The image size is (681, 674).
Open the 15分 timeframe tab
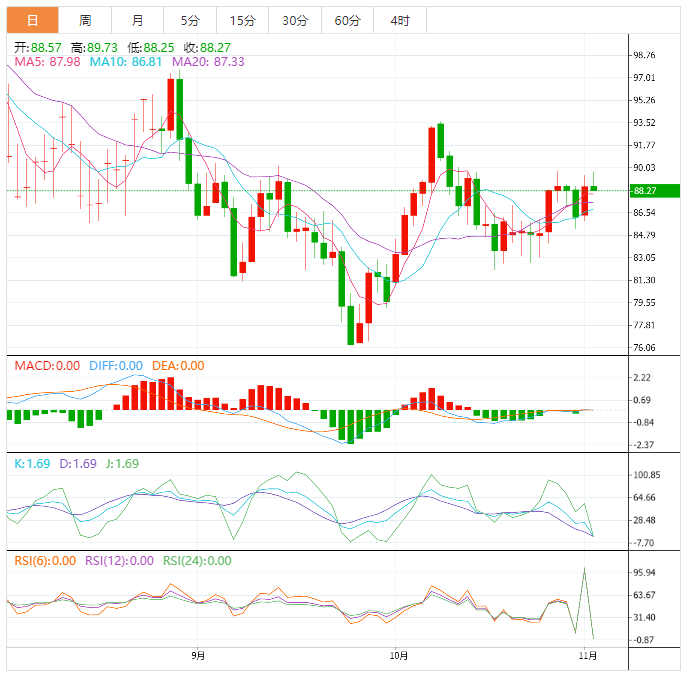[x=242, y=20]
